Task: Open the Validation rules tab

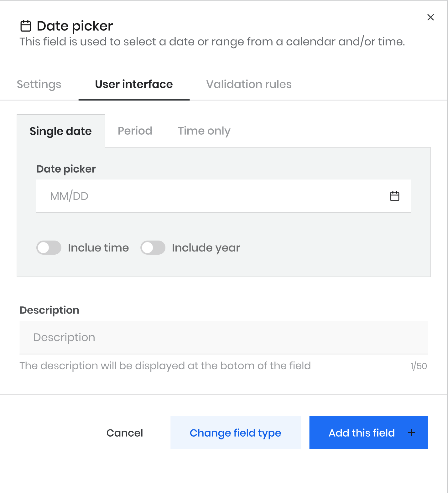Action: tap(249, 84)
